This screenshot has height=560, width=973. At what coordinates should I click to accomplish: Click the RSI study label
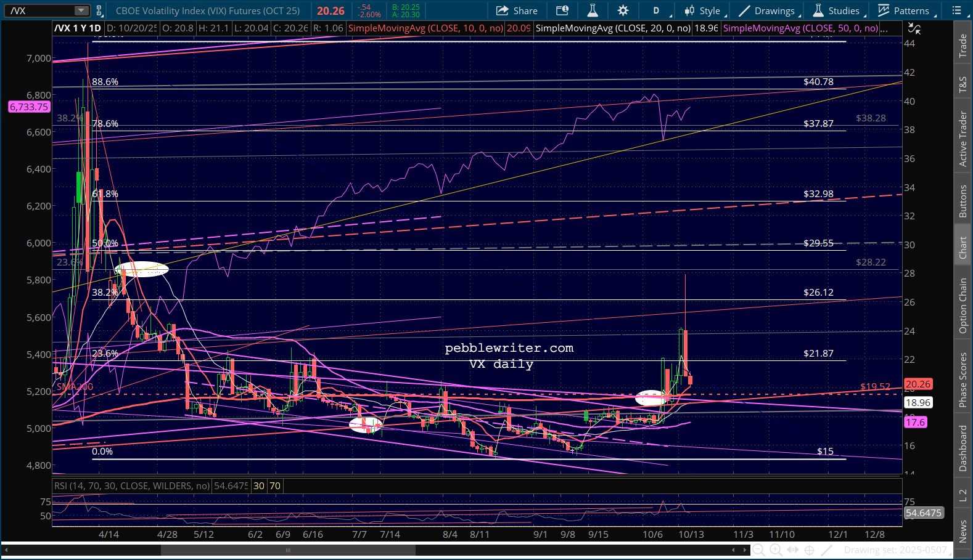[132, 486]
